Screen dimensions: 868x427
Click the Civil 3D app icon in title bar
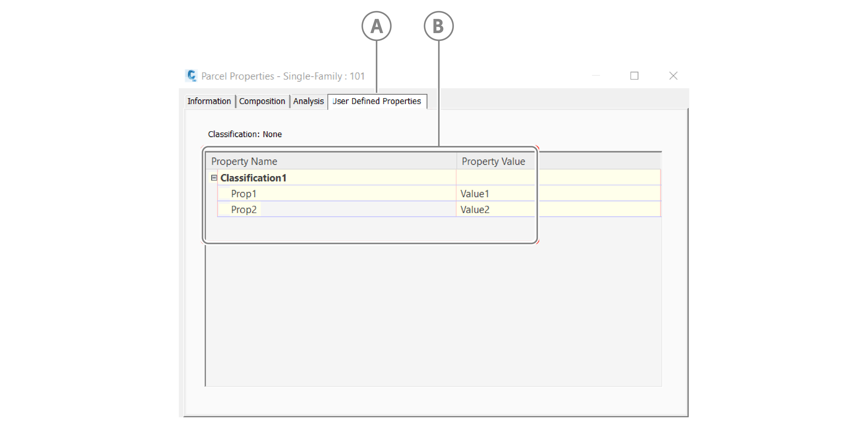pos(191,76)
